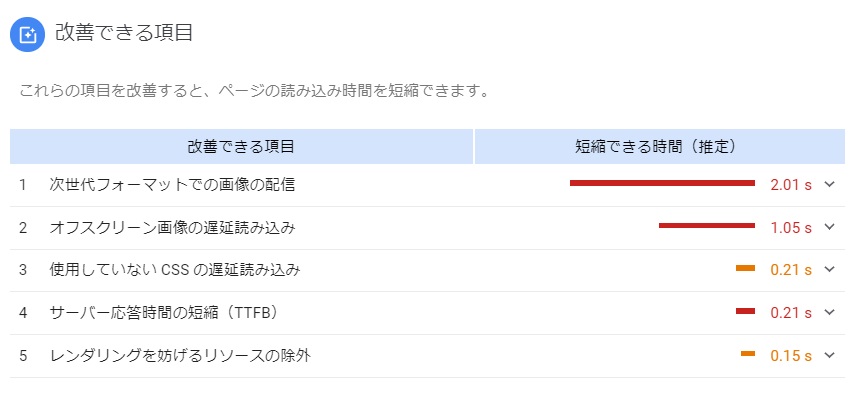Click the 改善できる項目 section heading title
Image resolution: width=850 pixels, height=394 pixels.
click(124, 33)
